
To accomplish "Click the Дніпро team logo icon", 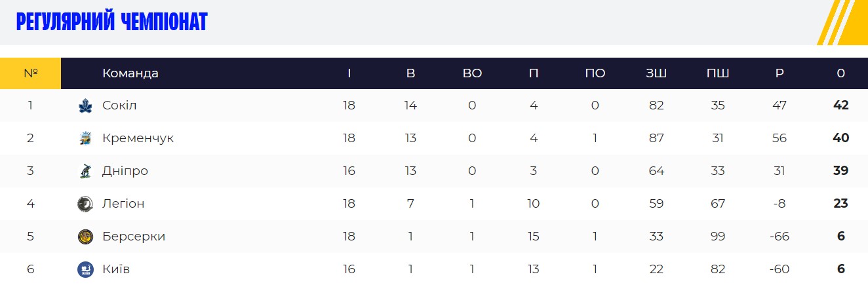I will point(85,171).
